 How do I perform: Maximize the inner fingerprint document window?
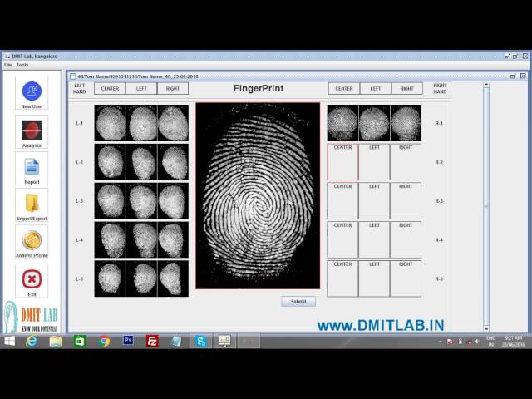point(513,76)
